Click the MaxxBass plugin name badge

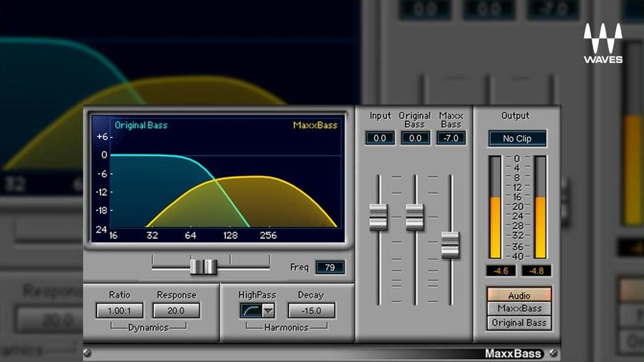[x=512, y=353]
